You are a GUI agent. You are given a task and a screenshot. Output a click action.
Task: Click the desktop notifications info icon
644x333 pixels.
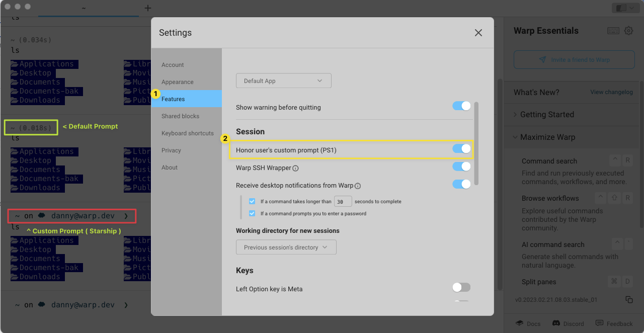[x=357, y=186]
